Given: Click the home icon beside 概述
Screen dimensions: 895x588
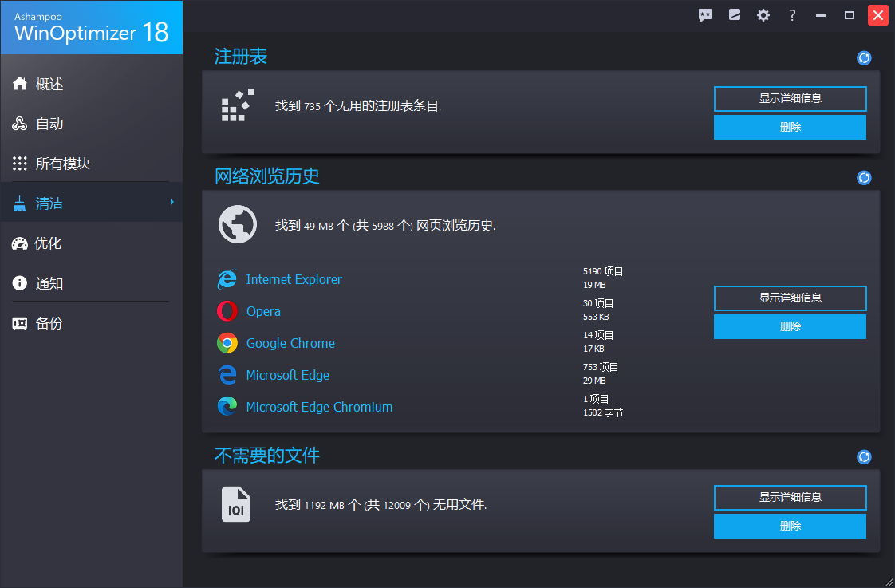Looking at the screenshot, I should coord(19,83).
